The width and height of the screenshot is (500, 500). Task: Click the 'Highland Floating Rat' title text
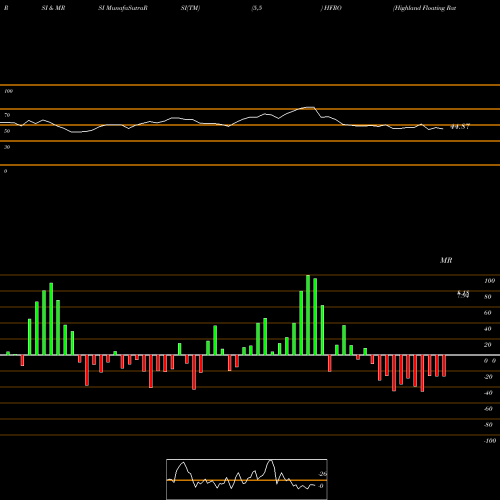click(x=424, y=8)
